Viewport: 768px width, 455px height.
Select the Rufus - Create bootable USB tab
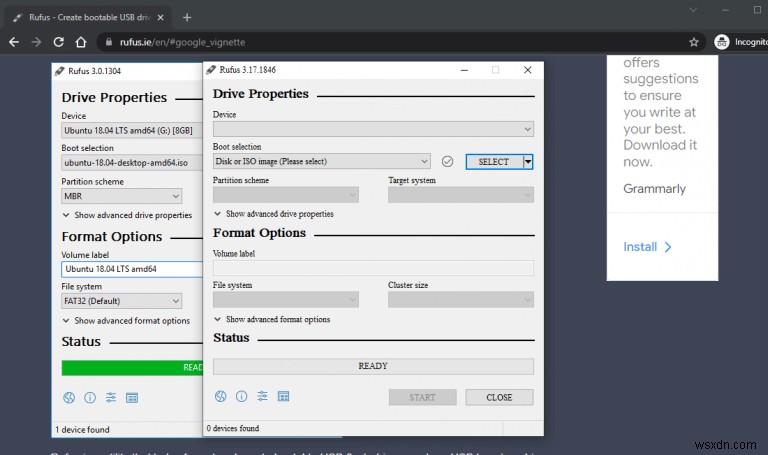(88, 18)
